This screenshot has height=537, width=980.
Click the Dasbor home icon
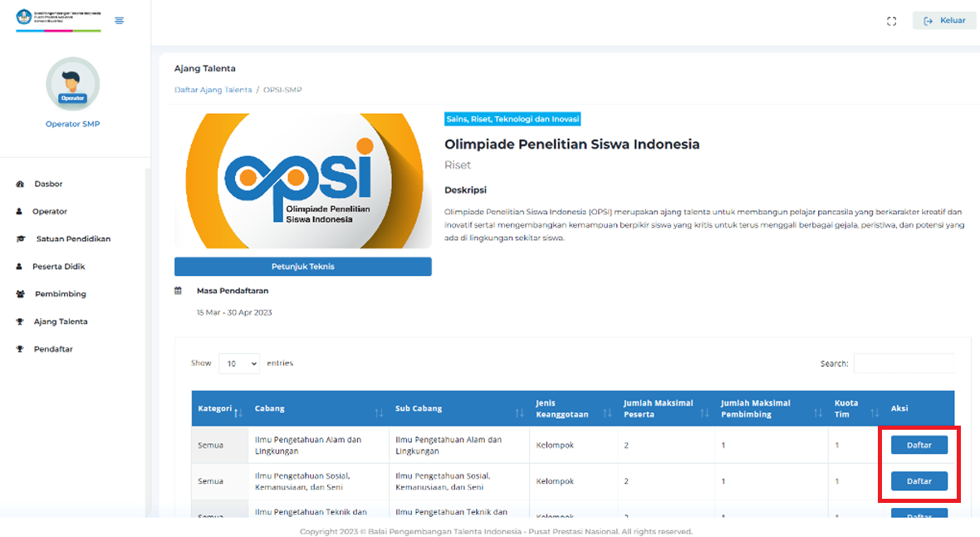(x=20, y=184)
